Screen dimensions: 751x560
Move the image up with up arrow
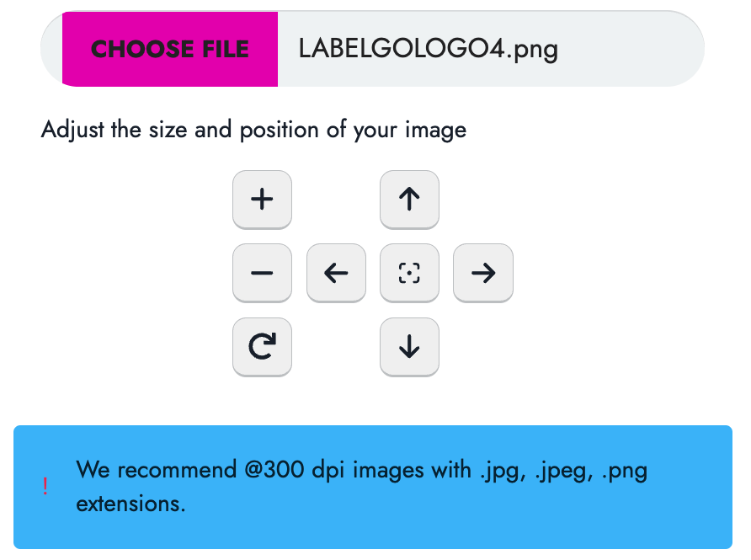pos(409,200)
